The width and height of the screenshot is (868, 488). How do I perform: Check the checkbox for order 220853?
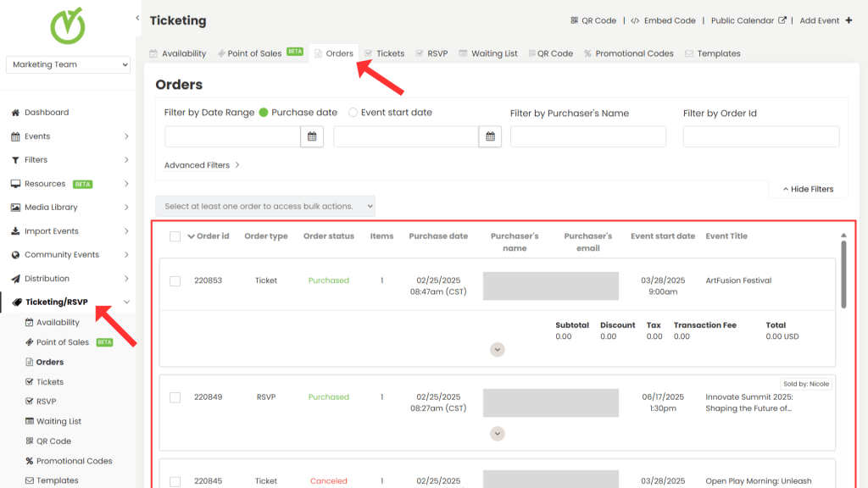(x=175, y=280)
